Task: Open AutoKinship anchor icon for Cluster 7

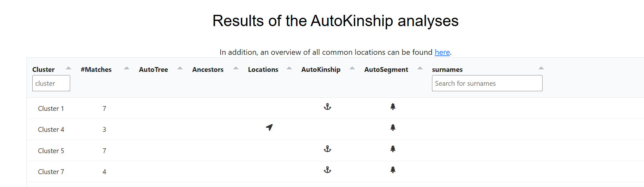Action: tap(327, 170)
